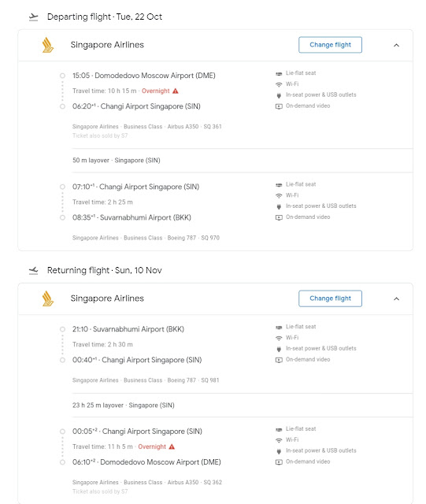Click Change flight for returning flight
This screenshot has height=504, width=426.
coord(330,298)
